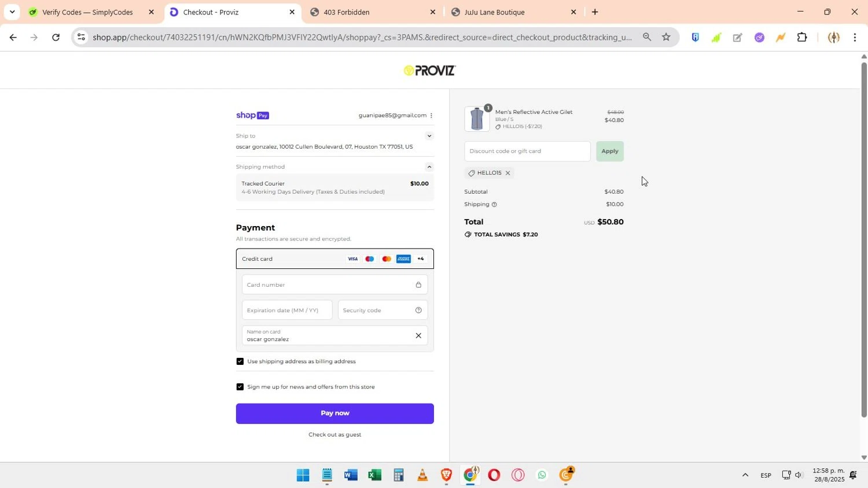
Task: Reload the checkout page
Action: (x=56, y=38)
